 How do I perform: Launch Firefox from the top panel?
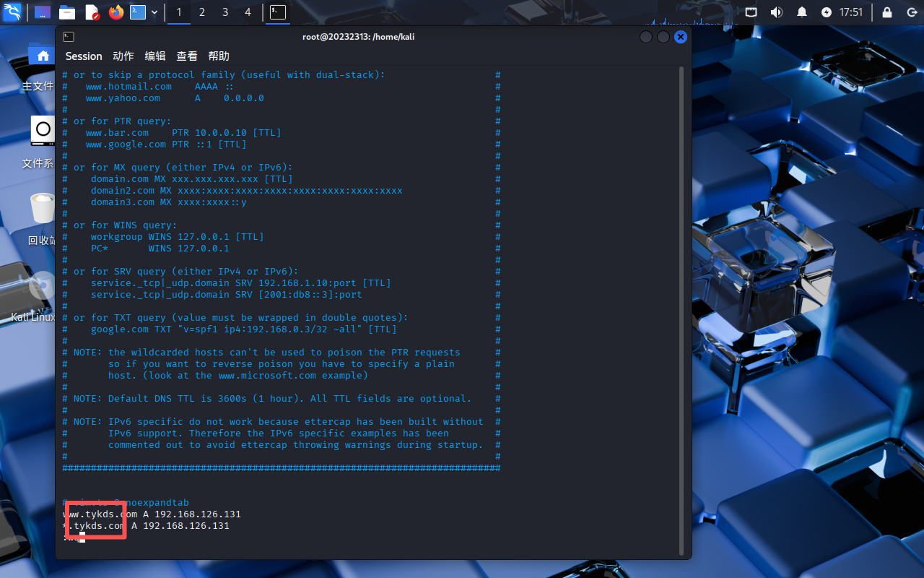tap(116, 12)
